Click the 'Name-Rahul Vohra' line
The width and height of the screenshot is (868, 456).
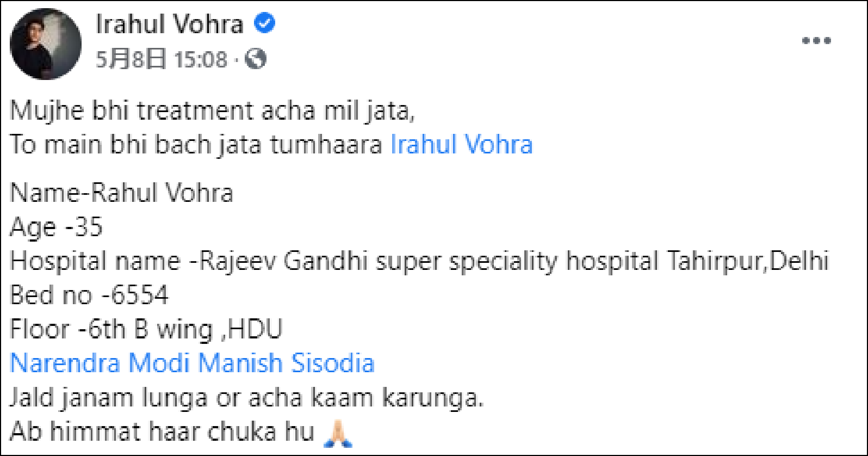pyautogui.click(x=121, y=193)
